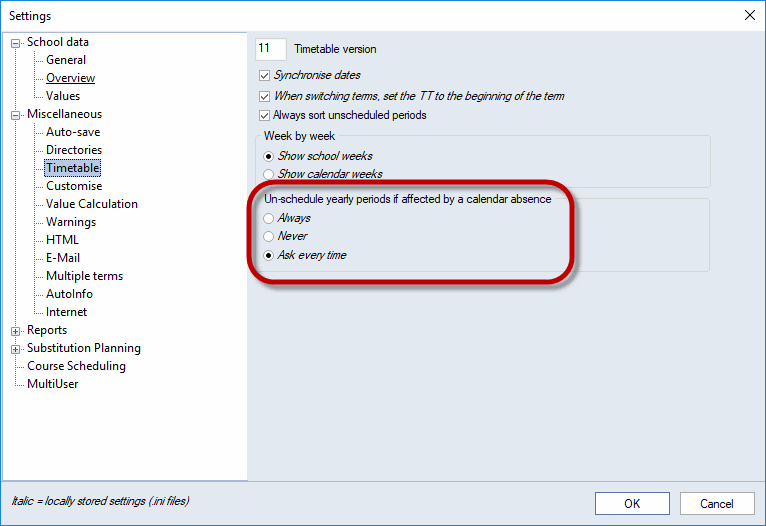Image resolution: width=766 pixels, height=526 pixels.
Task: Select Show calendar weeks option
Action: (268, 174)
